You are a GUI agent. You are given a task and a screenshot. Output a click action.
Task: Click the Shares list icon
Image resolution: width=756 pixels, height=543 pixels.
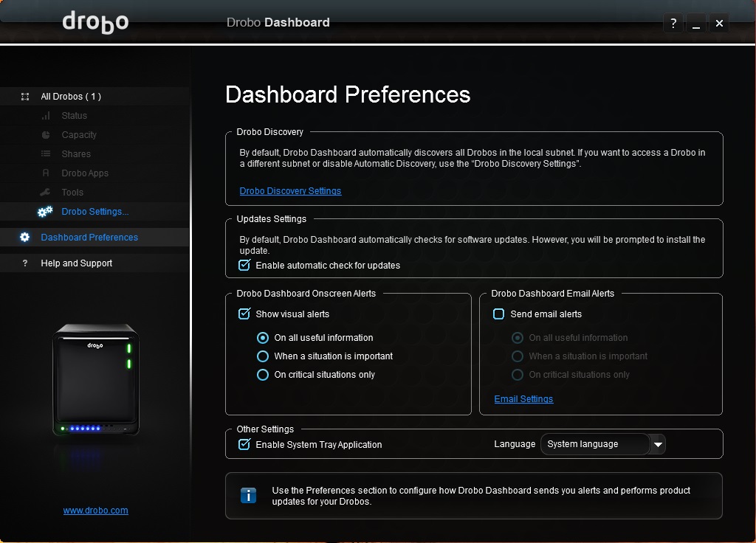[46, 153]
